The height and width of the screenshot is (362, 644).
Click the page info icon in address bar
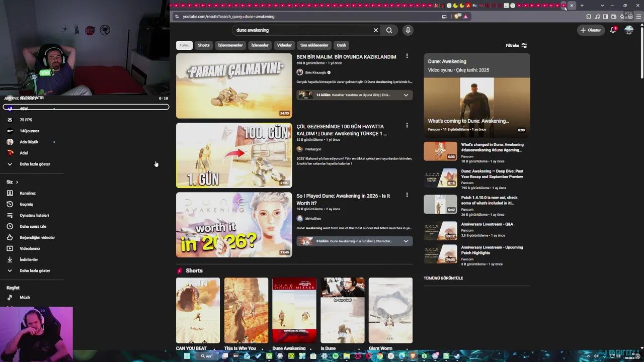(177, 17)
